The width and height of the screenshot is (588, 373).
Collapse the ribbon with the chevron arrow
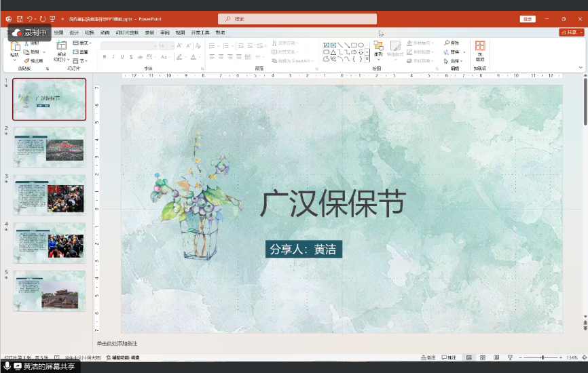tap(581, 68)
